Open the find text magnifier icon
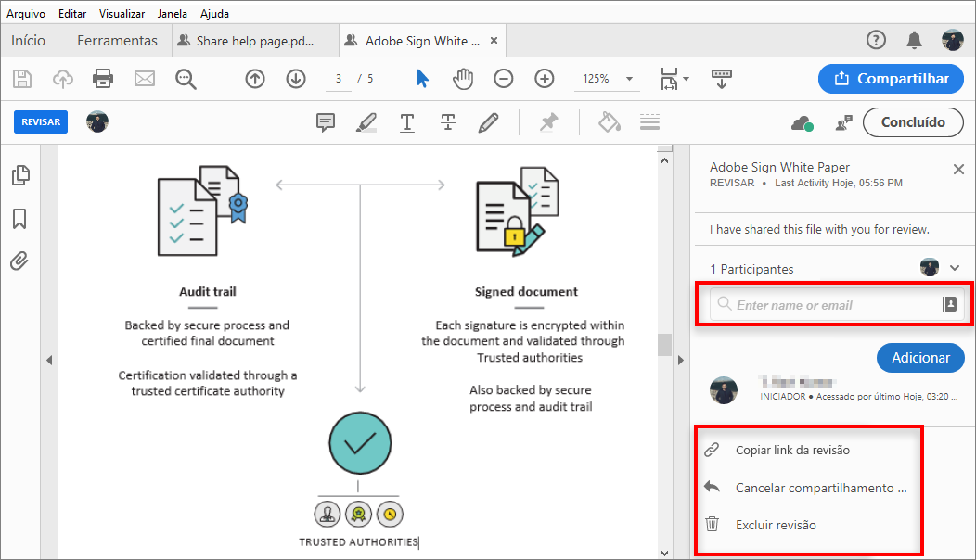The width and height of the screenshot is (976, 560). click(x=186, y=79)
